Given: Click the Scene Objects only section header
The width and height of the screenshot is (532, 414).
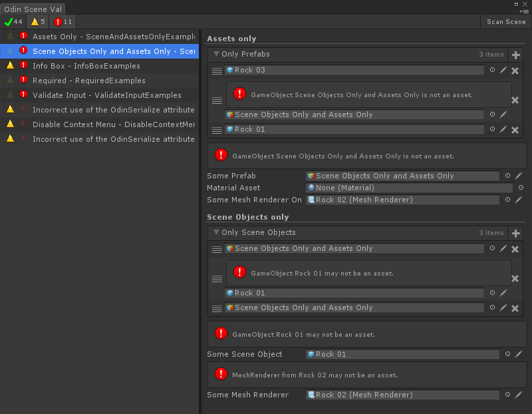Looking at the screenshot, I should [247, 217].
